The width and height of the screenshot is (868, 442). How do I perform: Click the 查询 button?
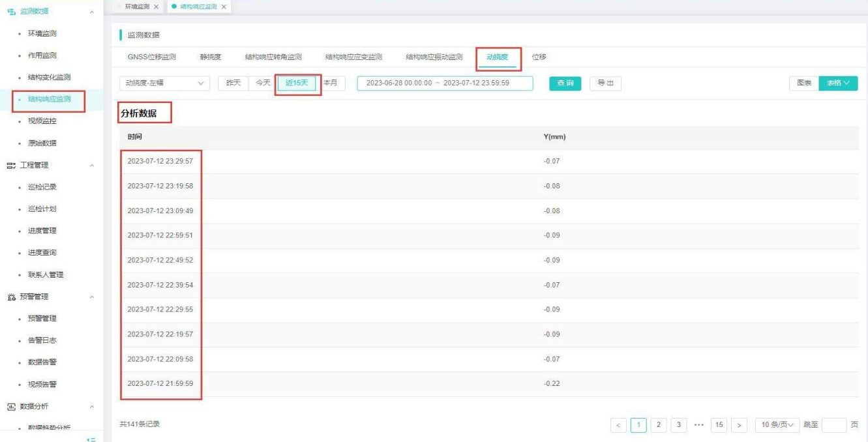(x=565, y=83)
